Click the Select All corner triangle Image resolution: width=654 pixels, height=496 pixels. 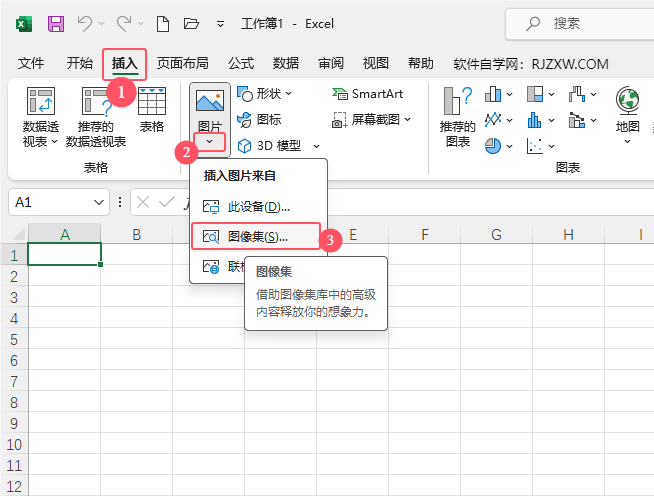point(18,234)
